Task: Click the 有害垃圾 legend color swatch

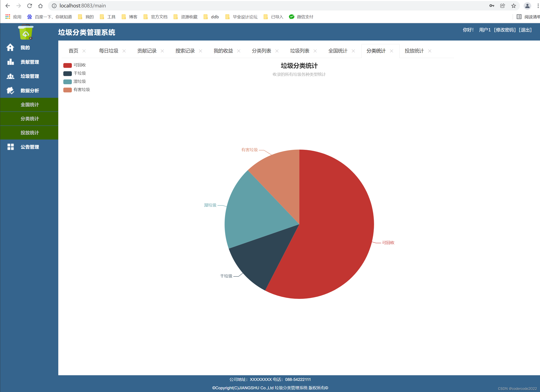Action: pos(67,90)
